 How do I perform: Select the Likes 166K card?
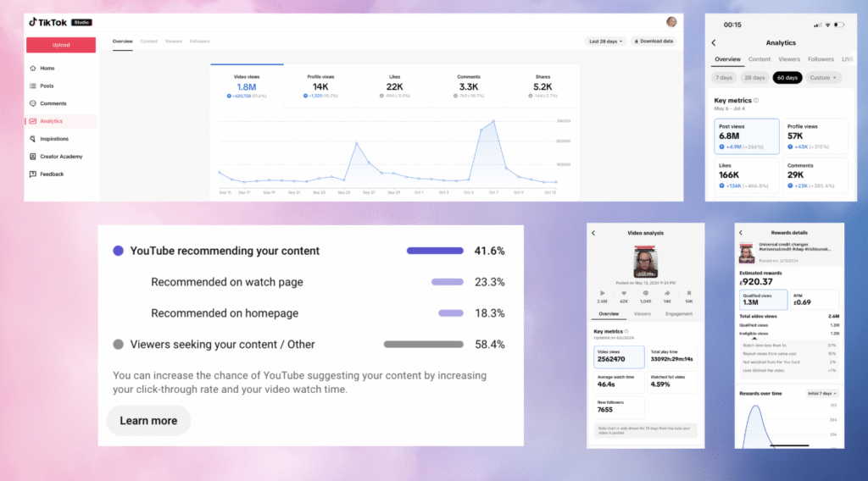coord(746,175)
